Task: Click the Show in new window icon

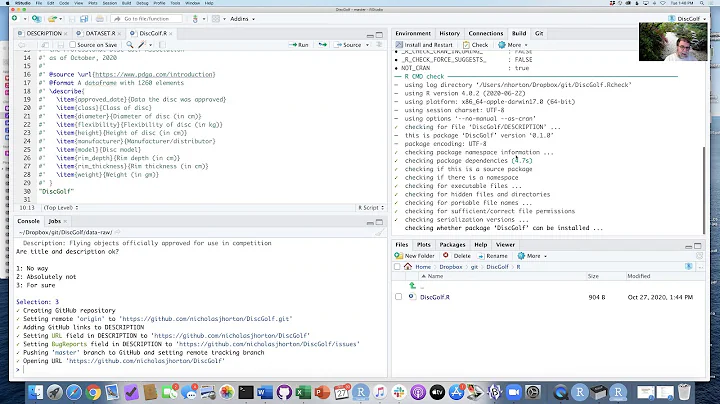Action: pos(45,45)
